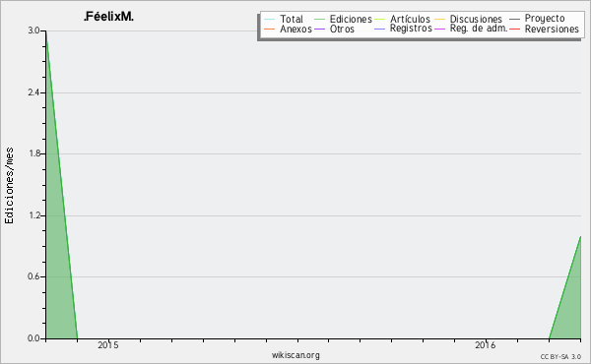Click the Ediciones legend label
The width and height of the screenshot is (591, 364).
point(351,19)
